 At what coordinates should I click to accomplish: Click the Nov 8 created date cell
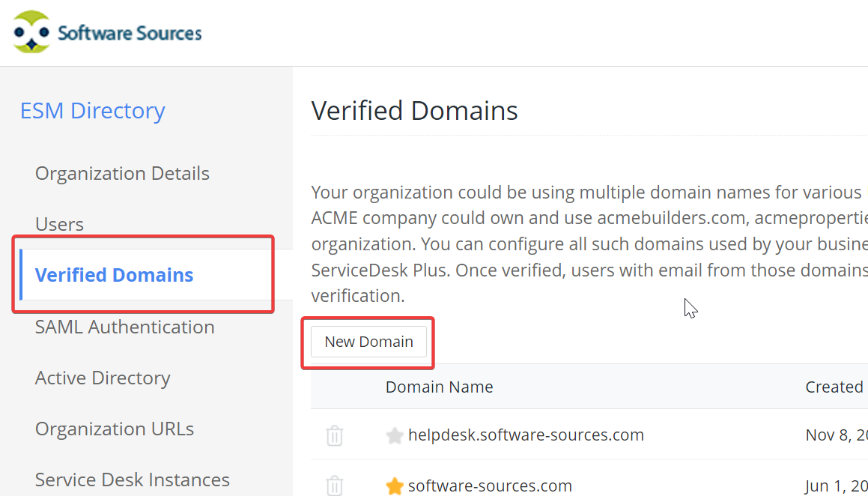click(x=836, y=435)
